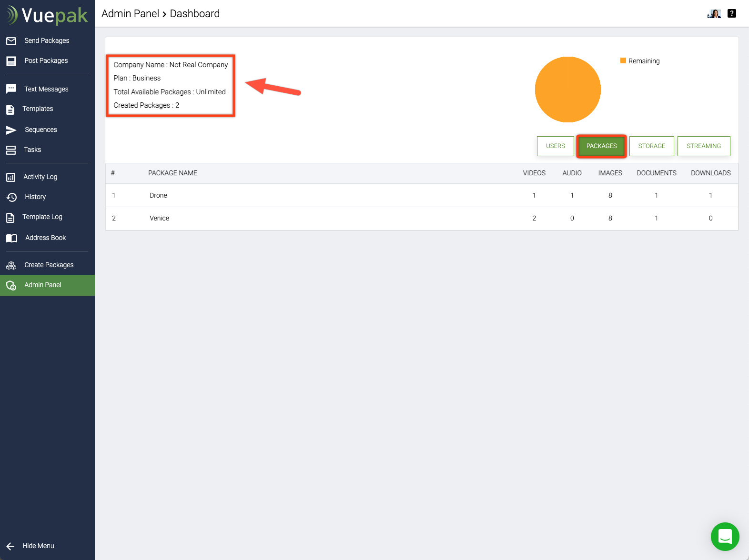Click the Template Log document icon
This screenshot has width=749, height=560.
(x=10, y=218)
